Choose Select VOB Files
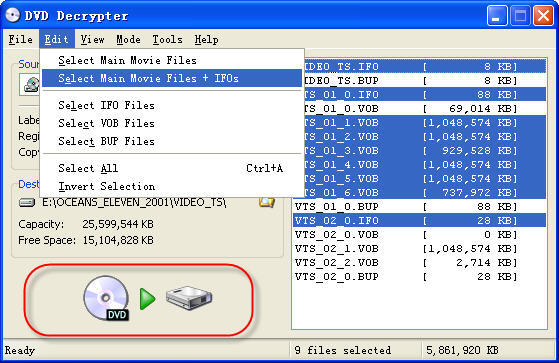Screen dimensions: 559x363 (x=172, y=123)
